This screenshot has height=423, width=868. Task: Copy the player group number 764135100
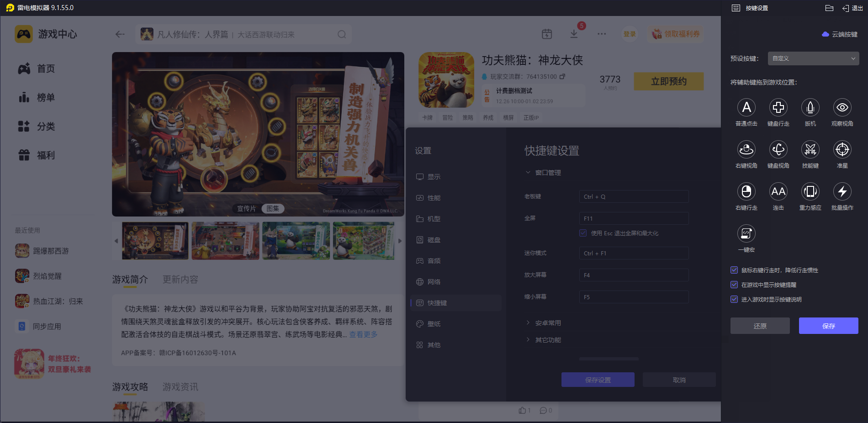562,76
